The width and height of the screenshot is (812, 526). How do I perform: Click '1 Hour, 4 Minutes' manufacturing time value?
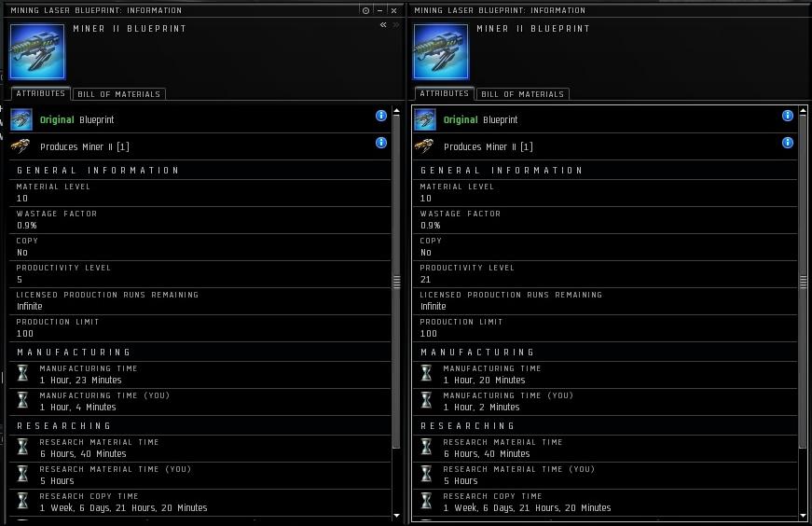pyautogui.click(x=77, y=407)
